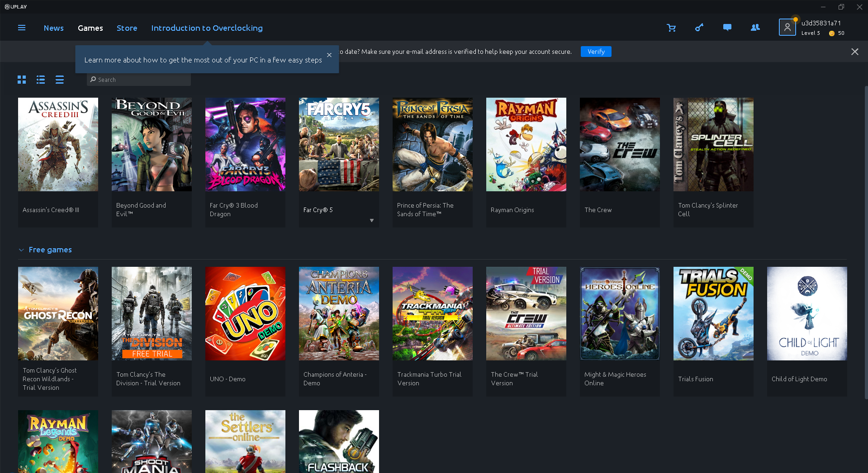868x473 pixels.
Task: Open Might & Magic Heroes Online cover
Action: point(620,313)
